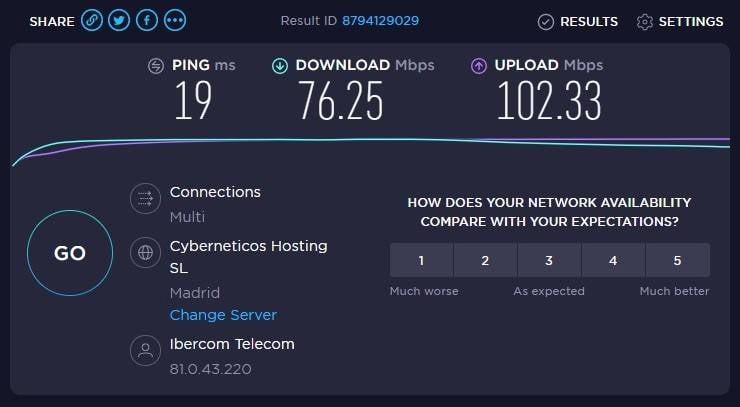
Task: Click the ping icon
Action: 156,66
